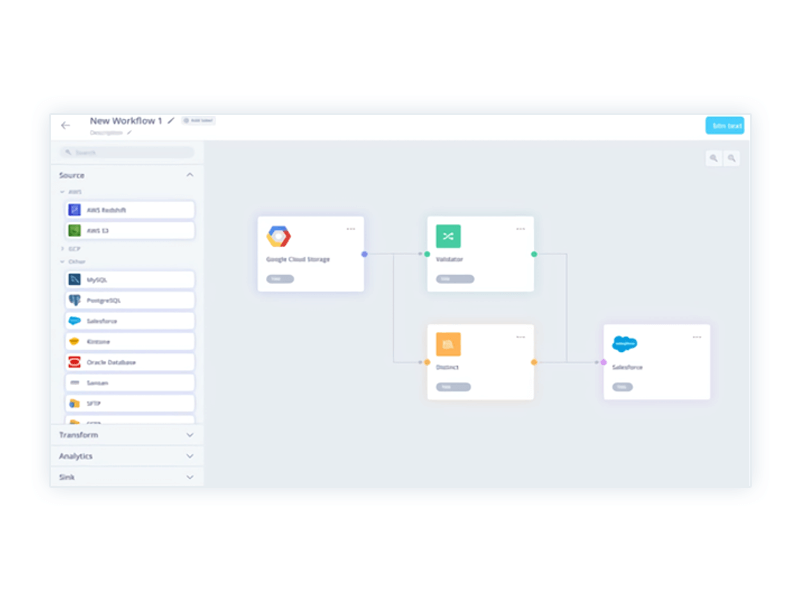Viewport: 800px width, 600px height.
Task: Expand the GCP group
Action: coord(62,249)
